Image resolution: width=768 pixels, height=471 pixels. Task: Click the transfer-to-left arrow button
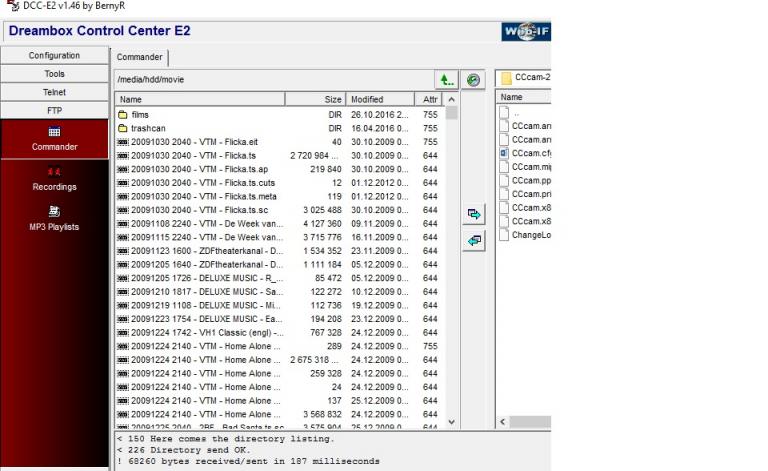coord(475,240)
